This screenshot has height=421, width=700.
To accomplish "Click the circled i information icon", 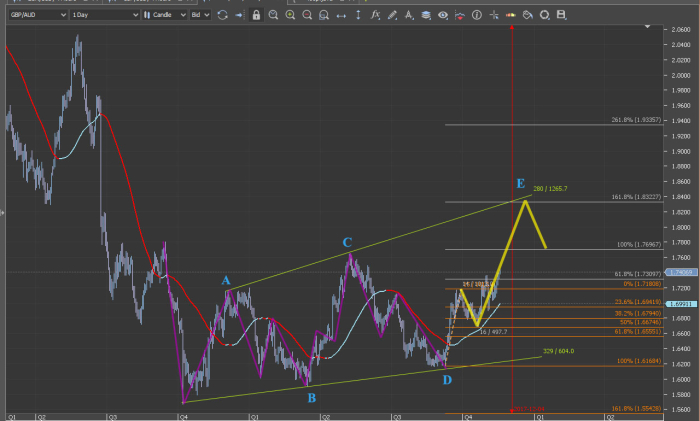I will 477,15.
